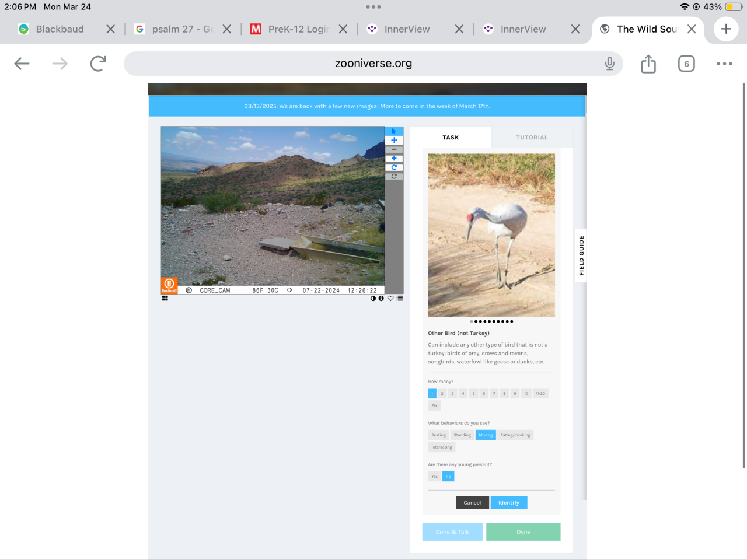Click the zooniverse.org address bar

click(373, 64)
